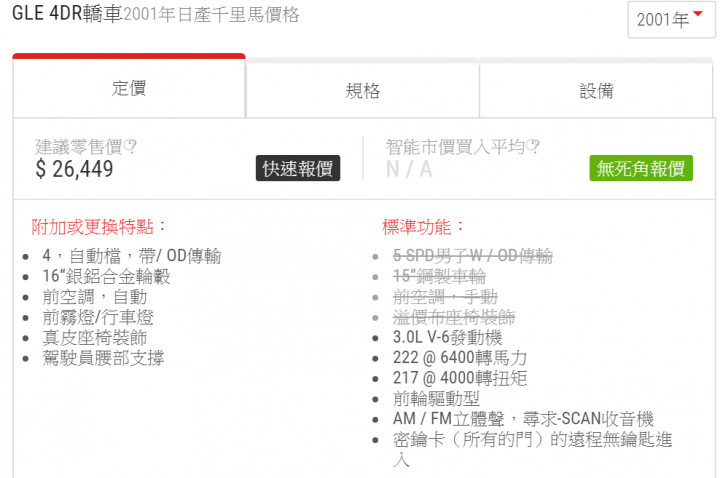The image size is (720, 478).
Task: Click the 2001年日產千里馬價格 subtitle
Action: 211,14
